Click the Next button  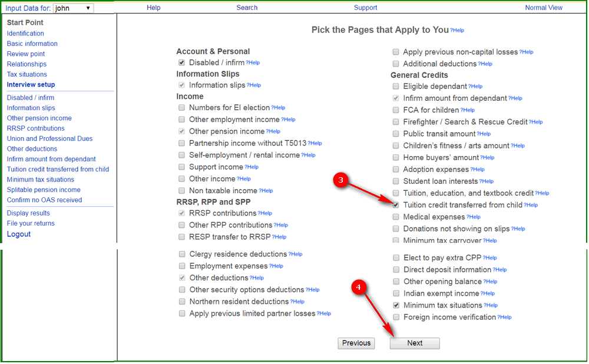(415, 343)
